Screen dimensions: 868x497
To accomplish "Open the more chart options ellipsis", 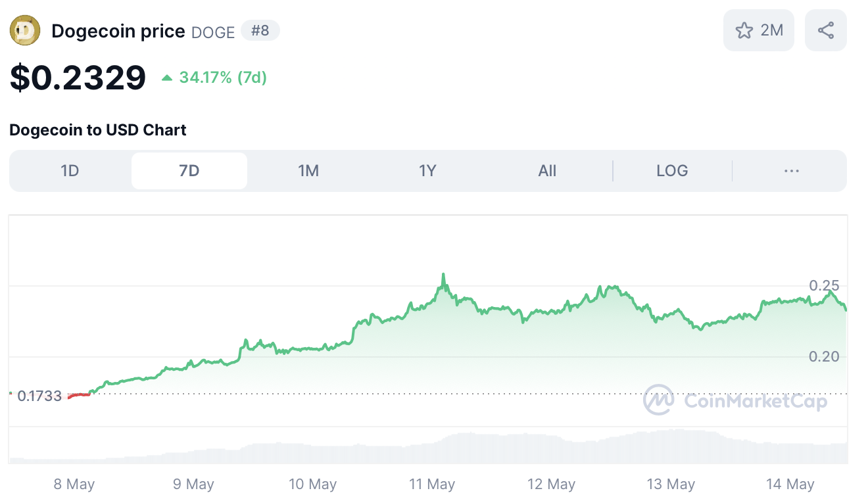I will (x=792, y=171).
